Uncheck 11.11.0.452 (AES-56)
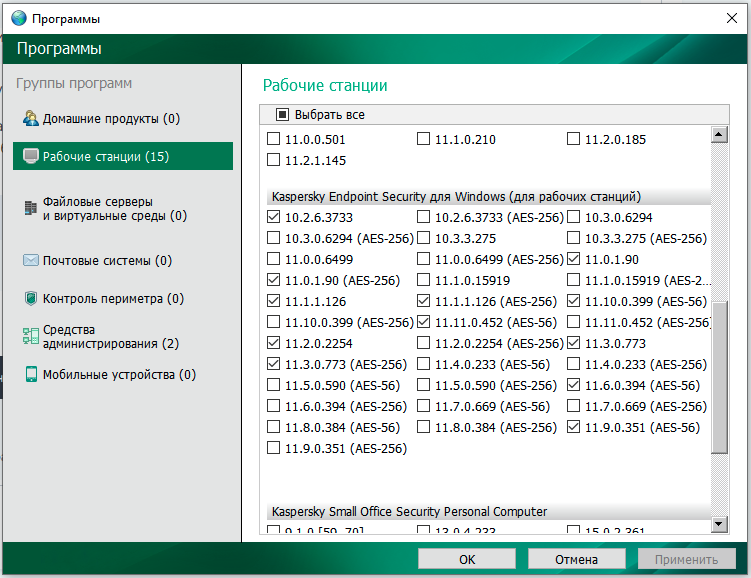751x578 pixels. click(423, 322)
